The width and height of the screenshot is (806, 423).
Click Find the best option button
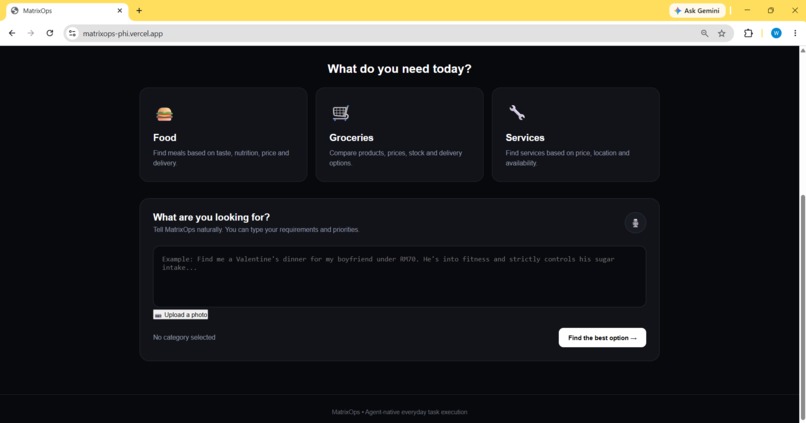[x=602, y=338]
